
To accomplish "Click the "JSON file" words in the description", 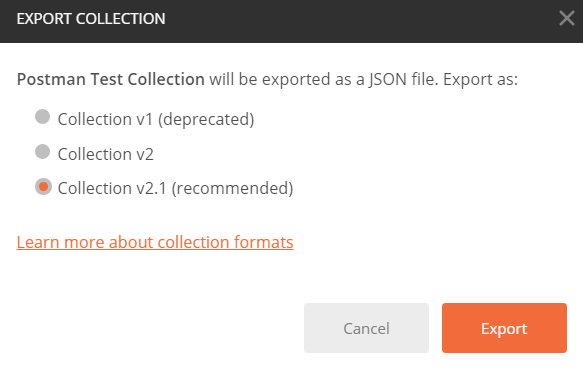I will [403, 79].
